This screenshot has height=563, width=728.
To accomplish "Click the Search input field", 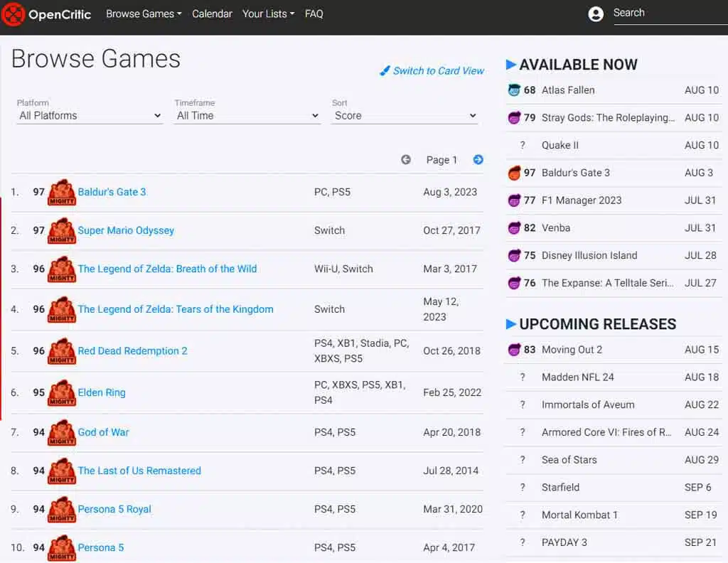I will (x=668, y=14).
